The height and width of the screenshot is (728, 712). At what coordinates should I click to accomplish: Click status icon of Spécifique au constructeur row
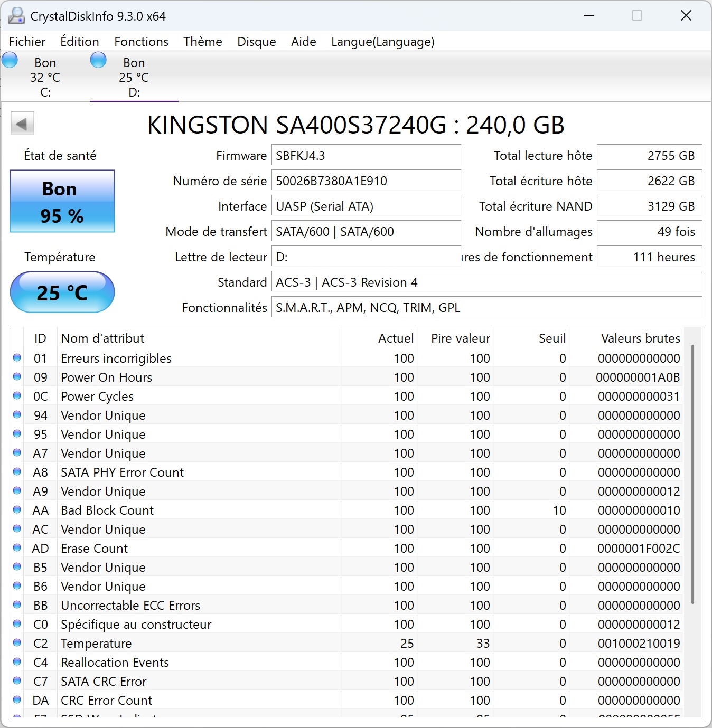point(17,624)
